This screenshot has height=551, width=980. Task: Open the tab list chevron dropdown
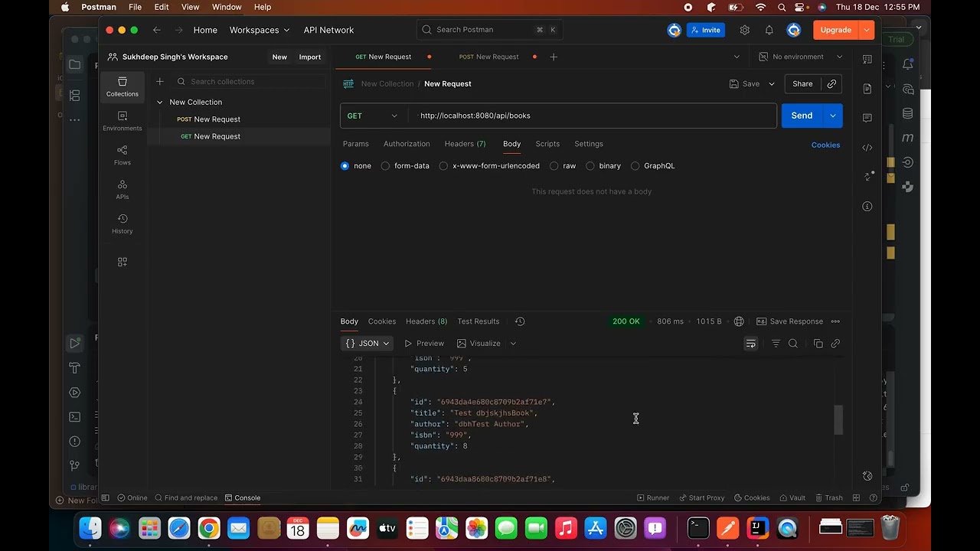tap(737, 57)
